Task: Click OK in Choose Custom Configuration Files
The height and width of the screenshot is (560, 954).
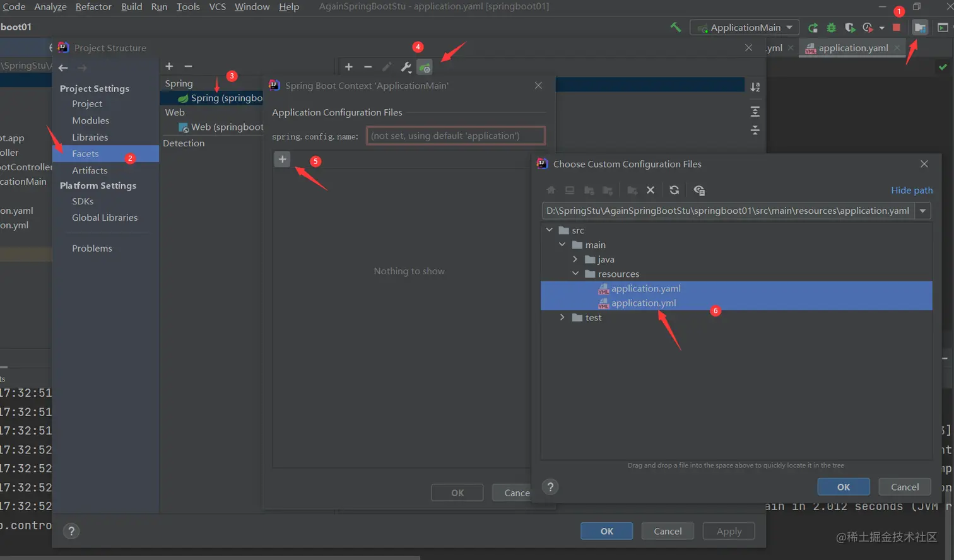Action: coord(844,487)
